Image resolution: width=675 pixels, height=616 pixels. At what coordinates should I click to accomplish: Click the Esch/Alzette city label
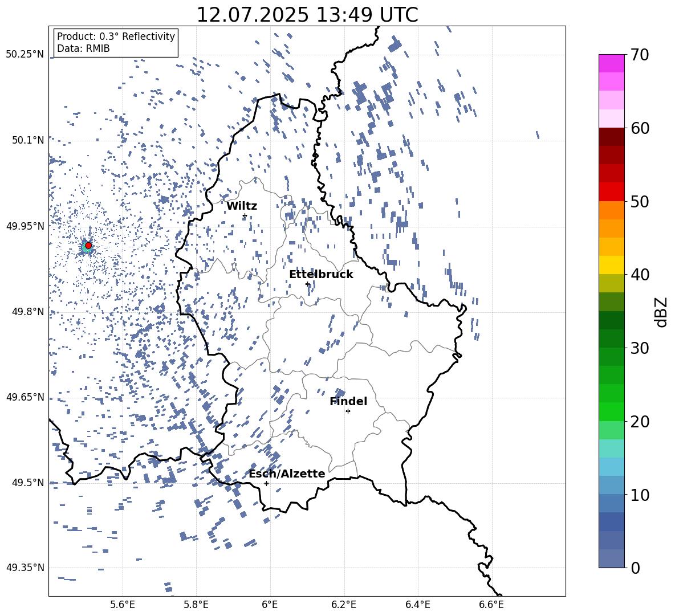[x=287, y=474]
